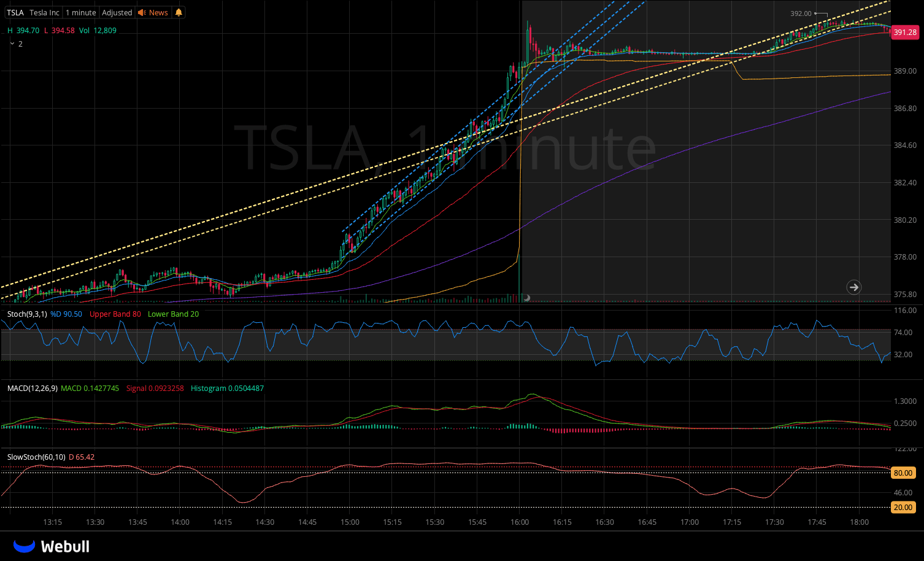Open the 1 minute interval selector
Image resolution: width=924 pixels, height=561 pixels.
[x=81, y=12]
